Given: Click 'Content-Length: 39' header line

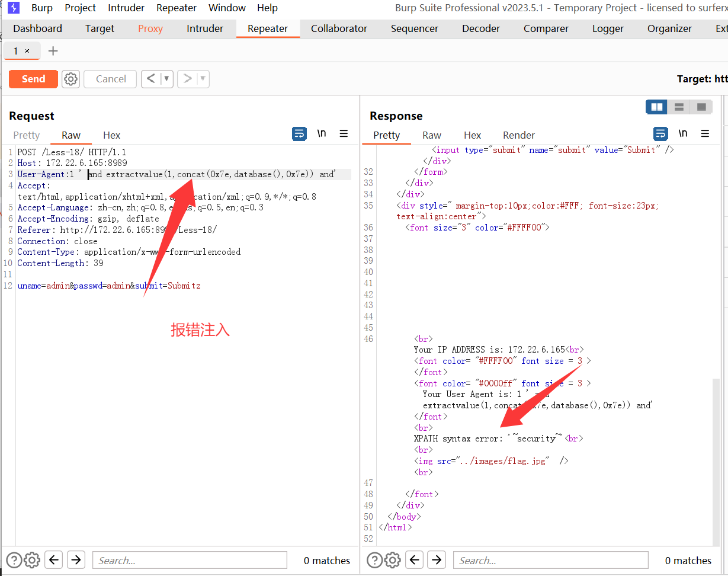Looking at the screenshot, I should click(x=60, y=263).
